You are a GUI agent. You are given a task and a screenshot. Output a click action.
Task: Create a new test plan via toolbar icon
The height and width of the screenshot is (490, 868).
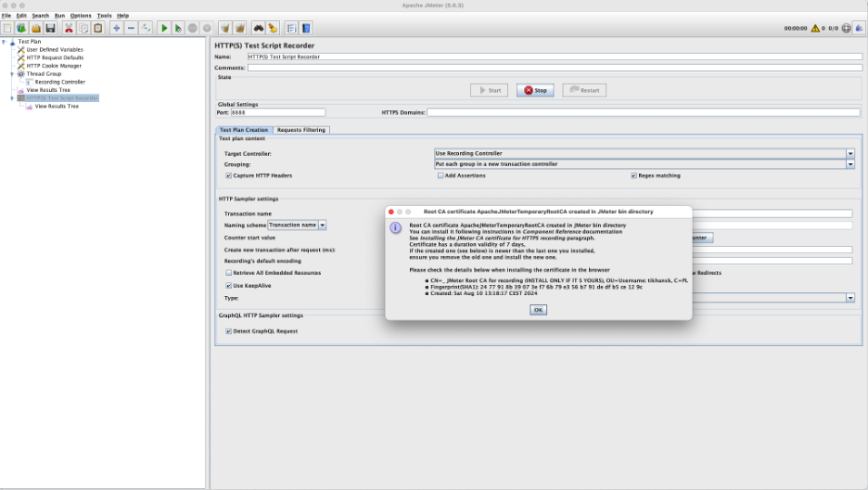point(7,28)
